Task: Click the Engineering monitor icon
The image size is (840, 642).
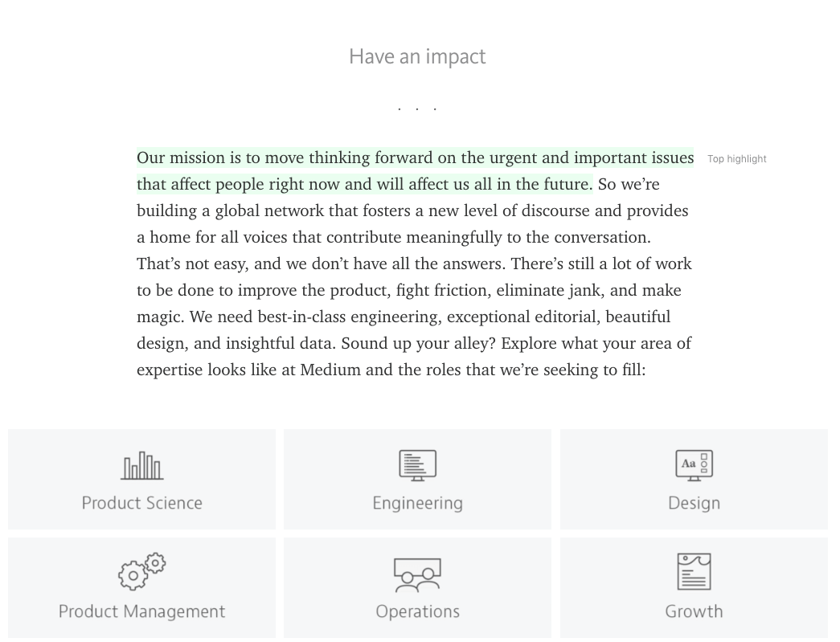Action: [x=418, y=465]
